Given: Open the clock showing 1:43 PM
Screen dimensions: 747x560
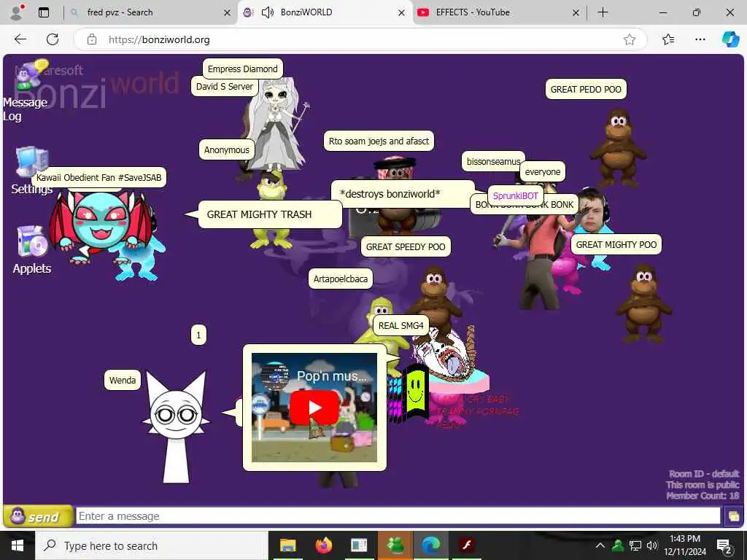Looking at the screenshot, I should click(x=684, y=545).
